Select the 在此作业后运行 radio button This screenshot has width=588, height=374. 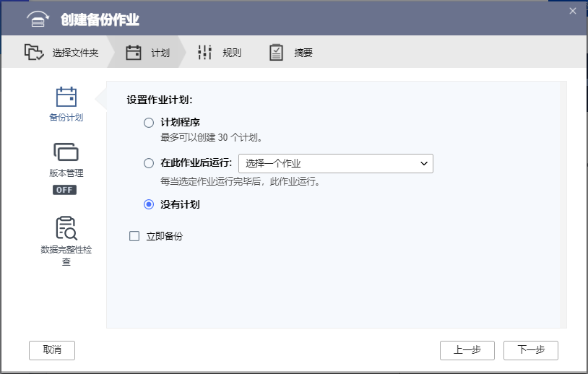tap(149, 163)
